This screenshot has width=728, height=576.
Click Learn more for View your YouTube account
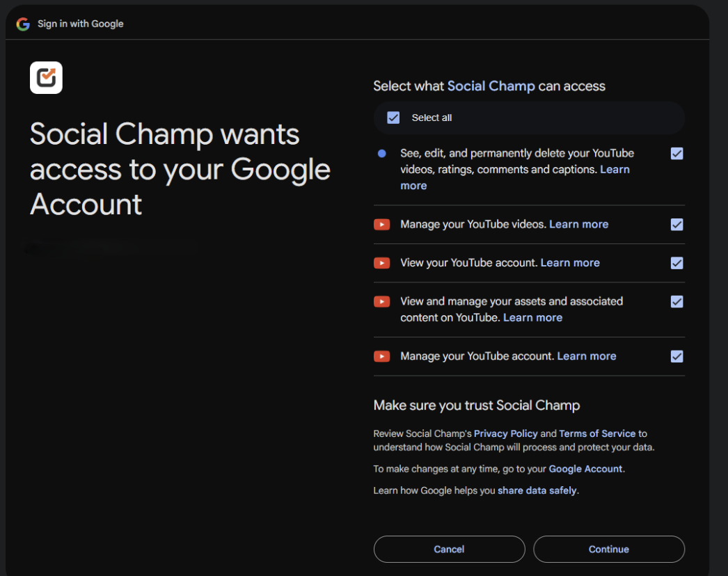570,263
